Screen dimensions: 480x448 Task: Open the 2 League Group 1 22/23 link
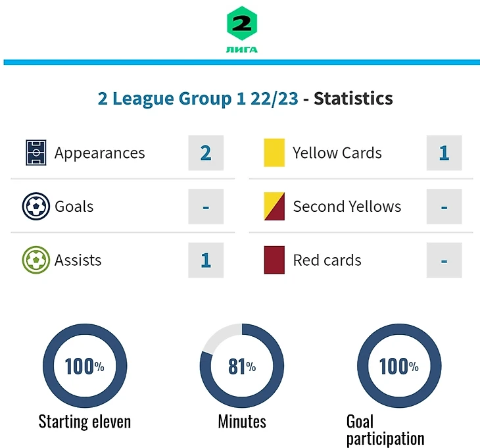pos(198,99)
